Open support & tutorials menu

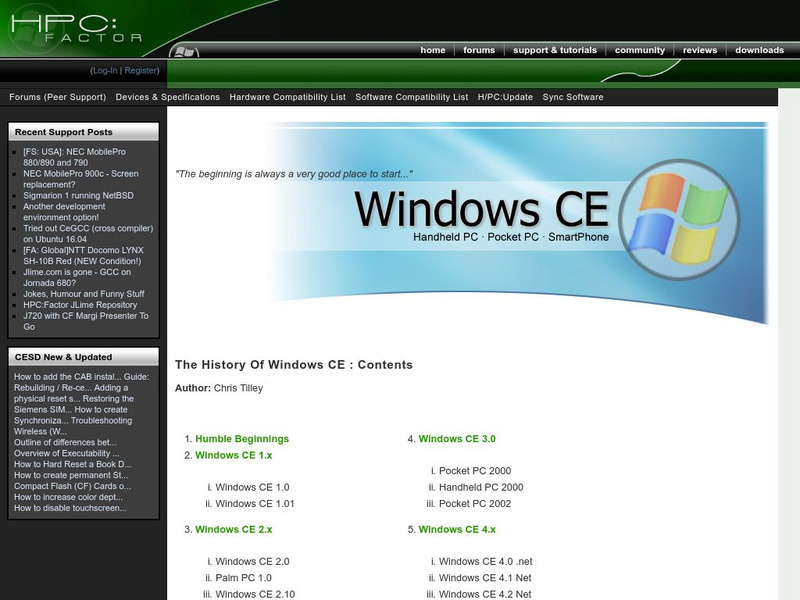click(x=555, y=50)
